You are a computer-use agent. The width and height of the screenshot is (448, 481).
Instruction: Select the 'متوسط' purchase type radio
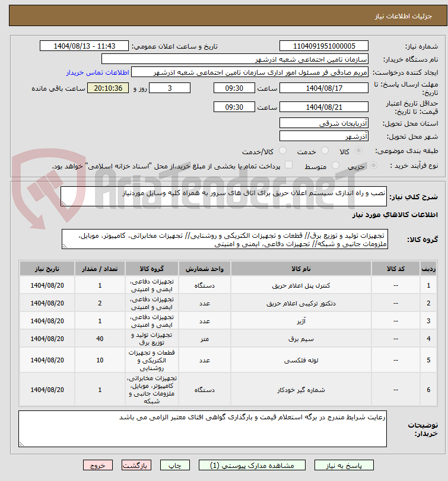pos(335,165)
